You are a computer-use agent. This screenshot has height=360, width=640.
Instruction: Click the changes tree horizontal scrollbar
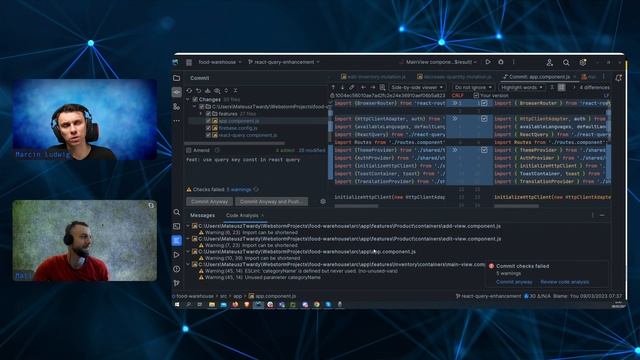234,143
